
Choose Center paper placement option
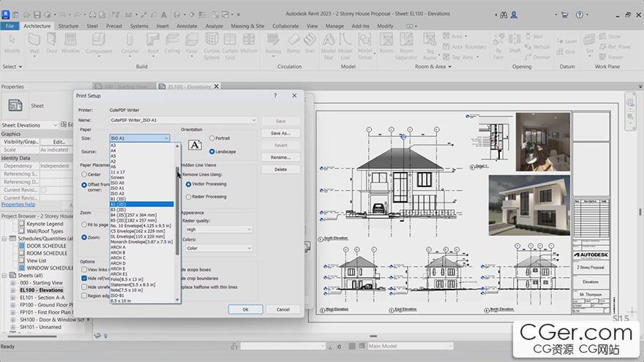(84, 175)
